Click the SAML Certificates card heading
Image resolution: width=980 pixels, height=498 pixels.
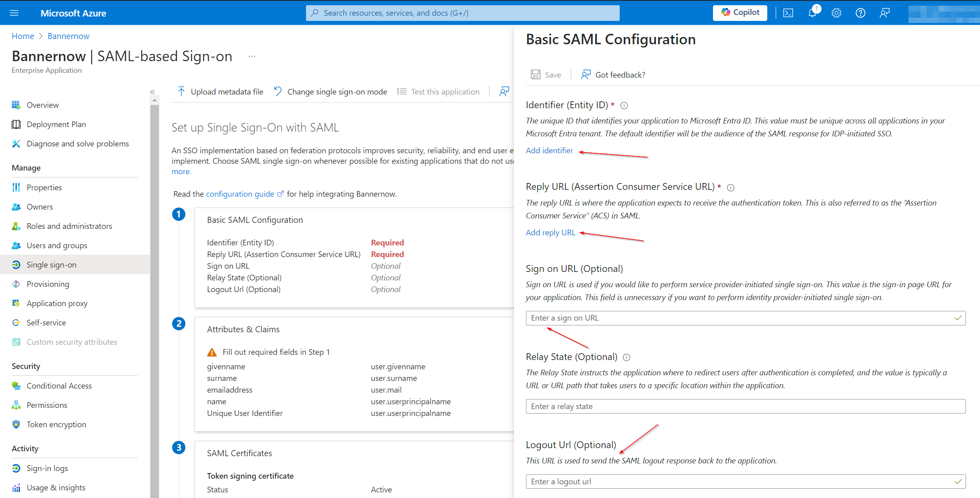coord(239,453)
